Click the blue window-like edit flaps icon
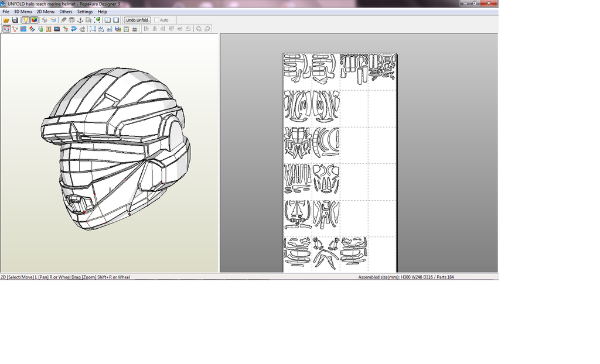This screenshot has height=364, width=600. click(x=23, y=29)
